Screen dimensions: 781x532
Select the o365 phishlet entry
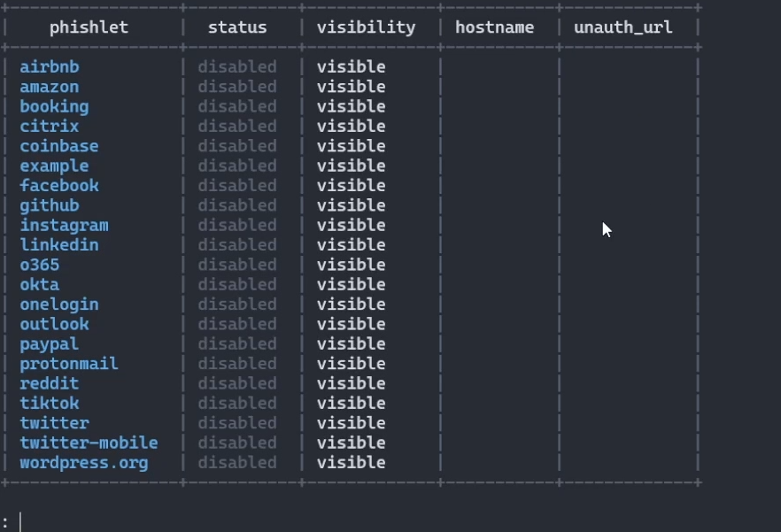[40, 265]
